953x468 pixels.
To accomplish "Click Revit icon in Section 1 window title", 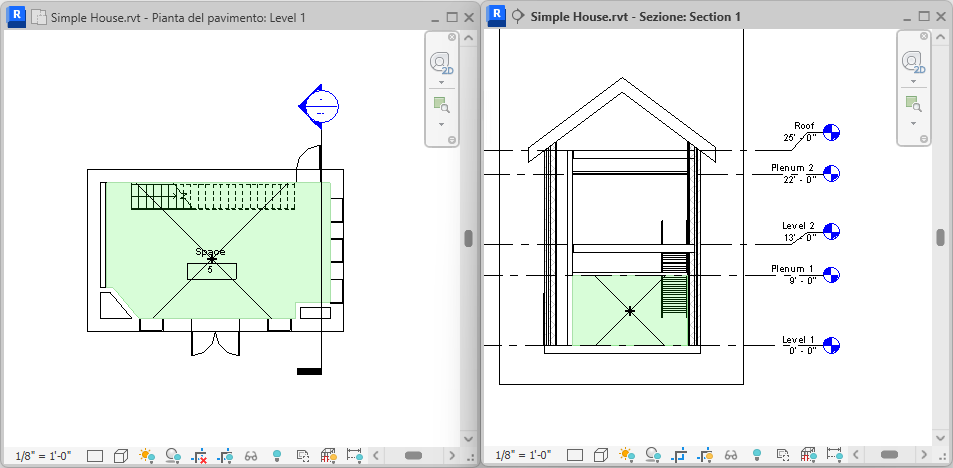I will (498, 16).
